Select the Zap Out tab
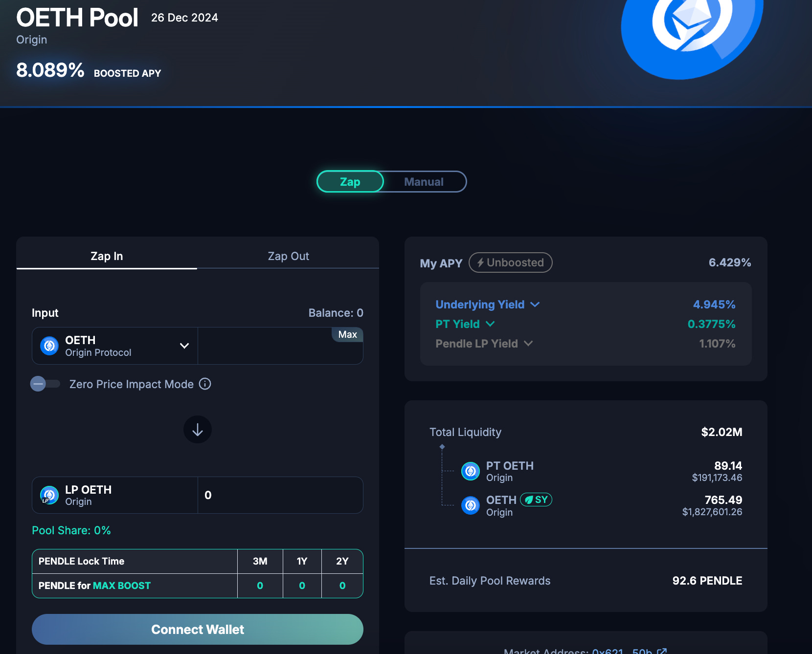Screen dimensions: 812x654 [x=288, y=256]
